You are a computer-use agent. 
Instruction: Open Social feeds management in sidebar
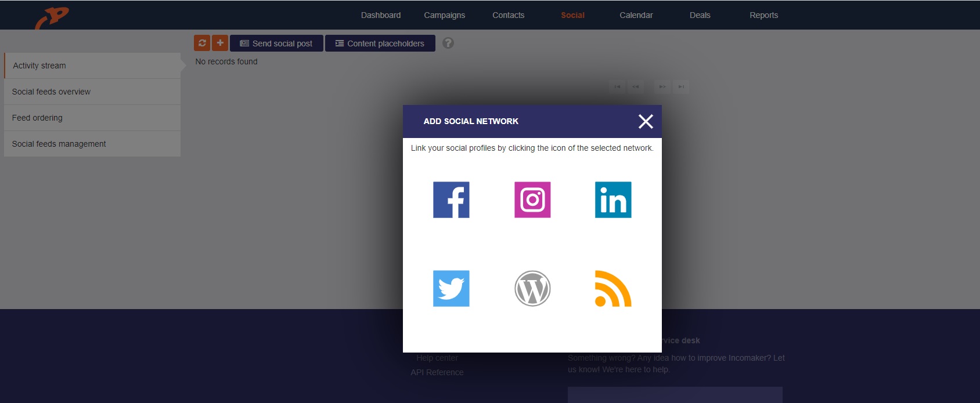(92, 144)
